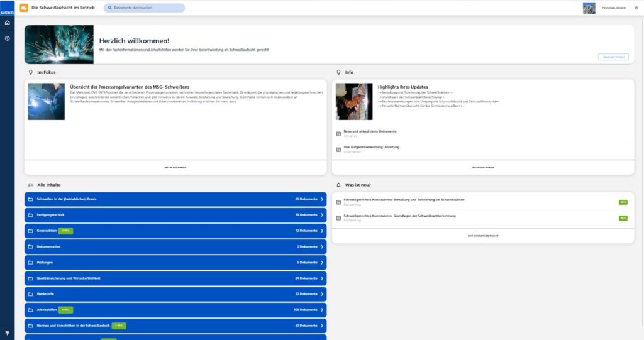Image resolution: width=644 pixels, height=340 pixels.
Task: Click the orange product logo icon
Action: click(x=24, y=8)
